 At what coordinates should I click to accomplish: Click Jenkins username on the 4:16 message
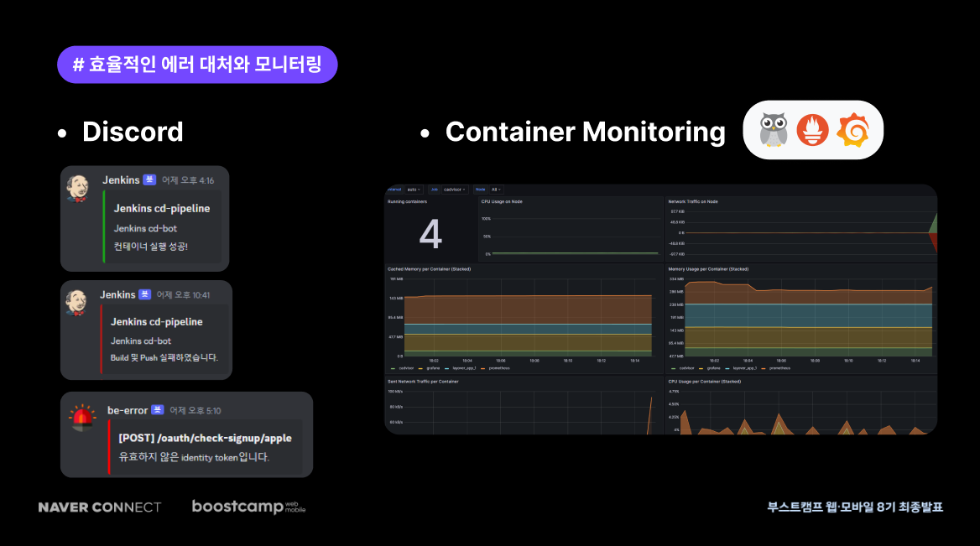pyautogui.click(x=122, y=180)
